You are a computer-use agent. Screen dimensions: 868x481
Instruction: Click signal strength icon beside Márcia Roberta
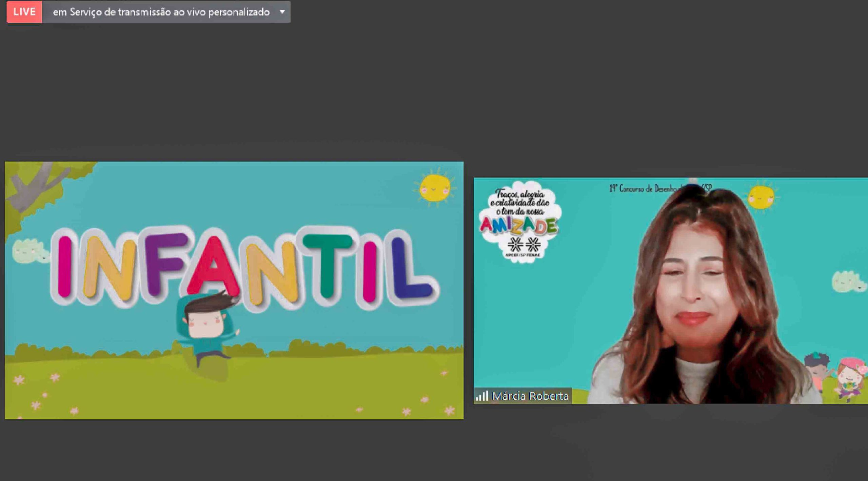click(x=482, y=396)
